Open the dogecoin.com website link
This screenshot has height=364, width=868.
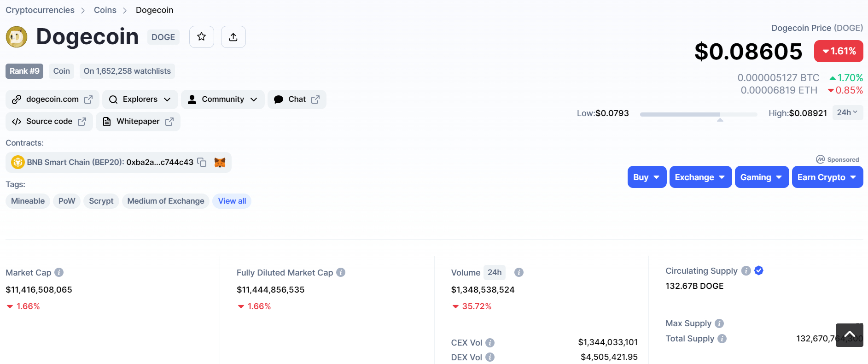click(x=52, y=100)
